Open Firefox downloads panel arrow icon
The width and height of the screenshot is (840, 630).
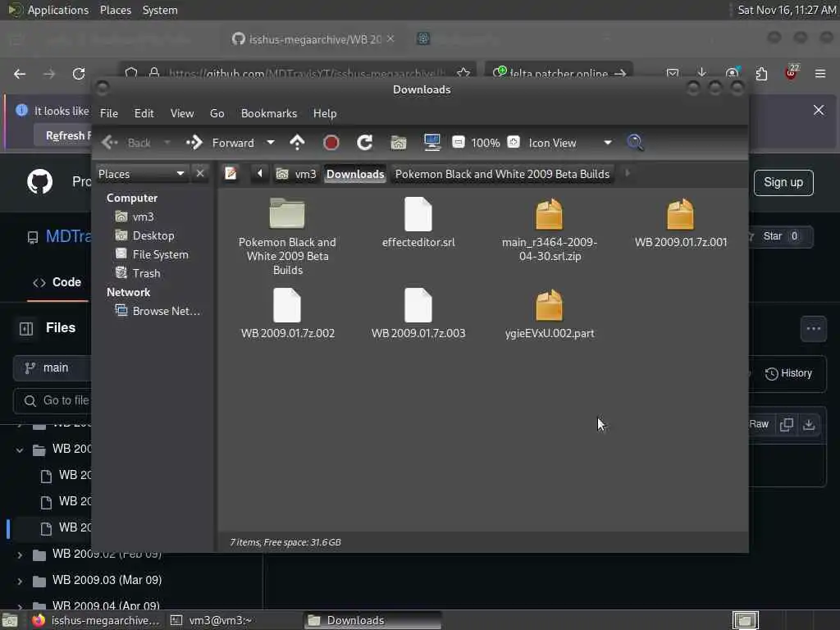(x=701, y=73)
